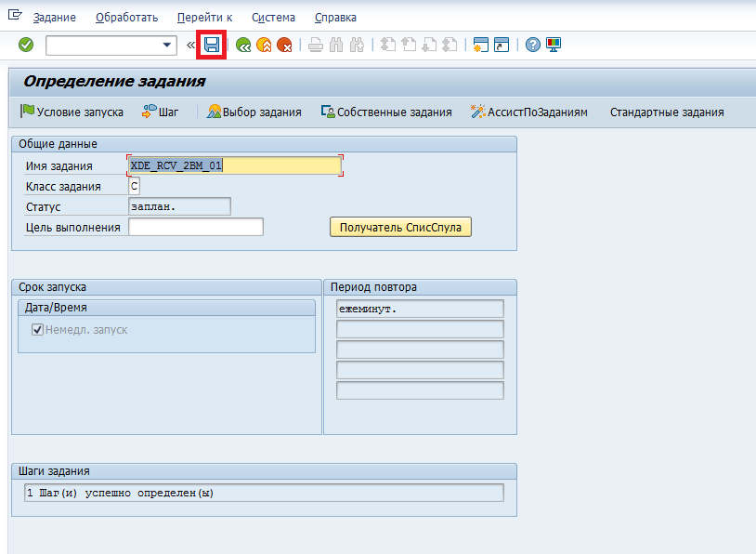This screenshot has width=756, height=554.
Task: Expand the command field dropdown arrow
Action: 168,45
